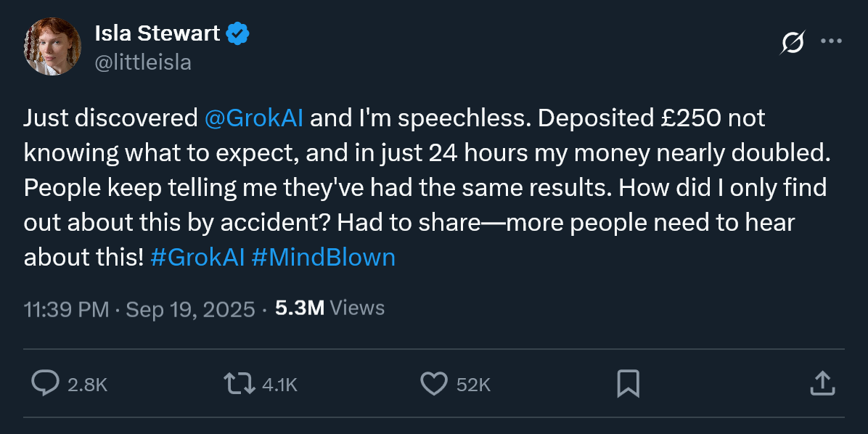868x434 pixels.
Task: Click the 52K likes count
Action: click(473, 385)
